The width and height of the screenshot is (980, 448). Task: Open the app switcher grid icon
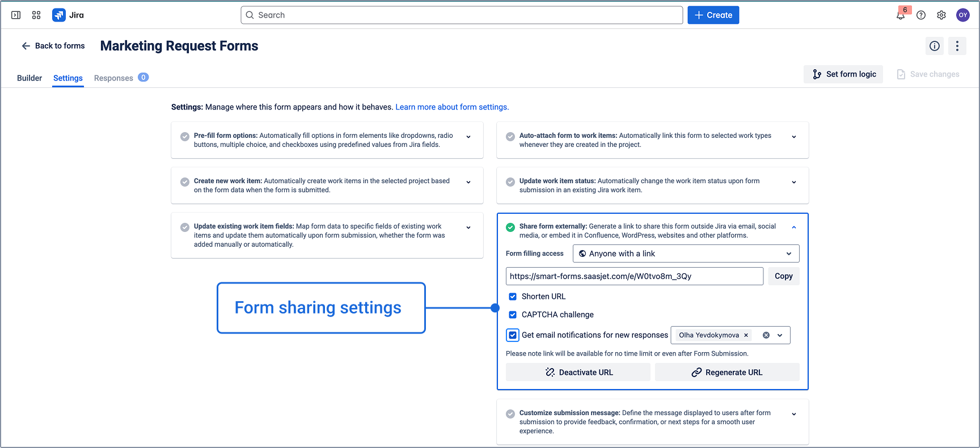coord(36,15)
